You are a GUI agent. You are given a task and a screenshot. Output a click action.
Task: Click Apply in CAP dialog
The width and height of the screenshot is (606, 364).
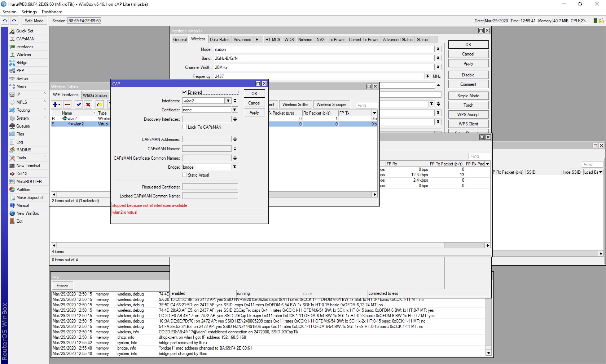pyautogui.click(x=254, y=112)
